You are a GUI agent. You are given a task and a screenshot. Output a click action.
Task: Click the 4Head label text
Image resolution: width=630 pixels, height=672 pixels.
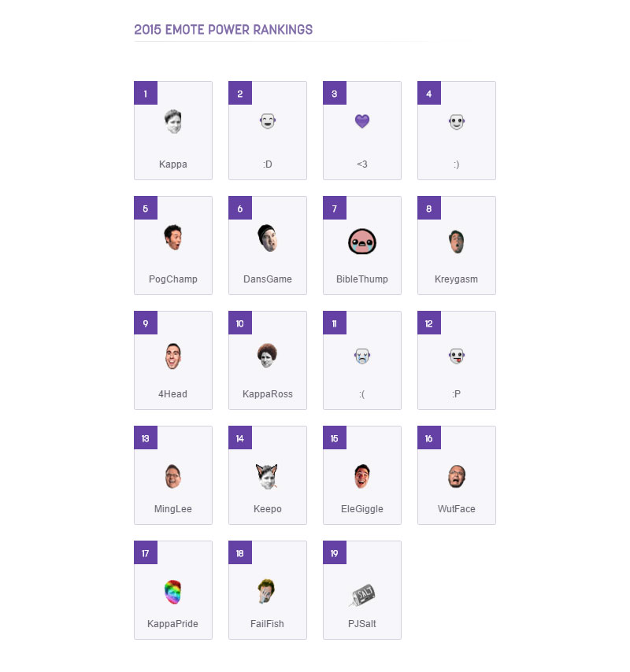click(x=172, y=394)
